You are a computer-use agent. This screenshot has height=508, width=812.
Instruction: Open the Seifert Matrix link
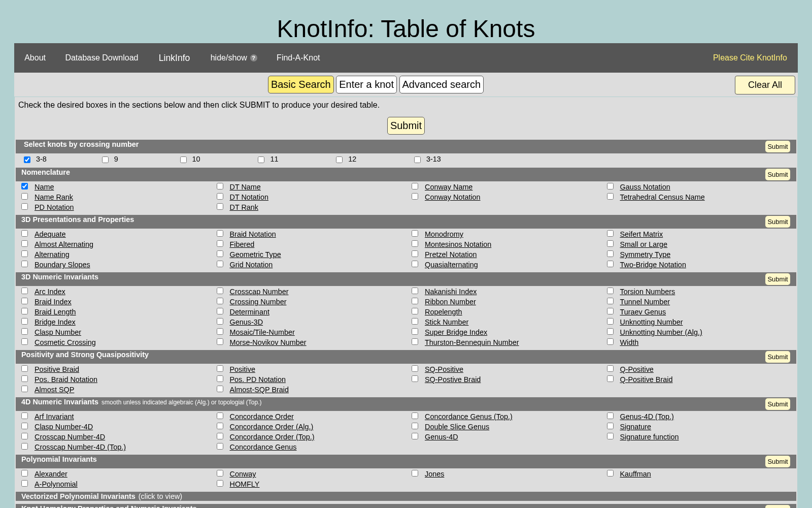click(x=641, y=234)
